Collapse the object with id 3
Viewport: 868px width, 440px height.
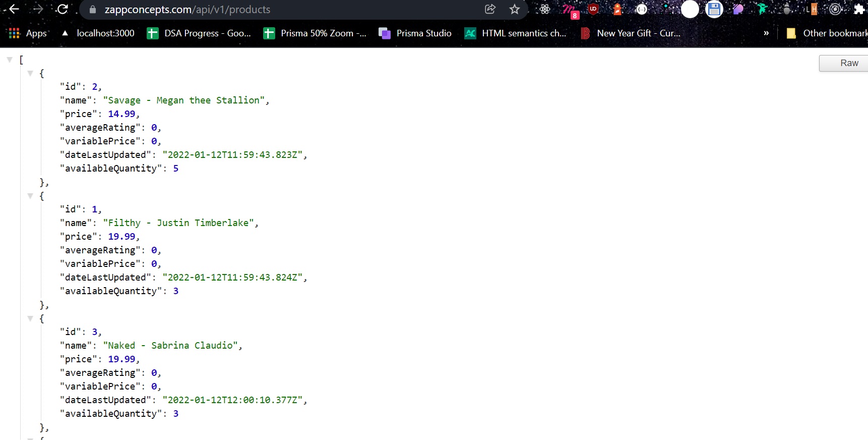(30, 318)
